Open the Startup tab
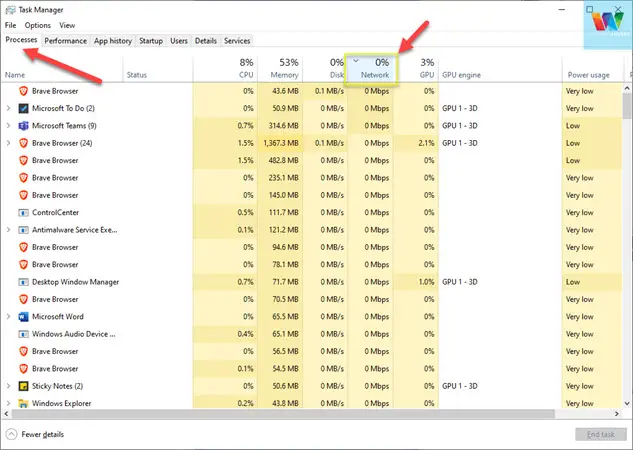The height and width of the screenshot is (450, 633). coord(151,41)
